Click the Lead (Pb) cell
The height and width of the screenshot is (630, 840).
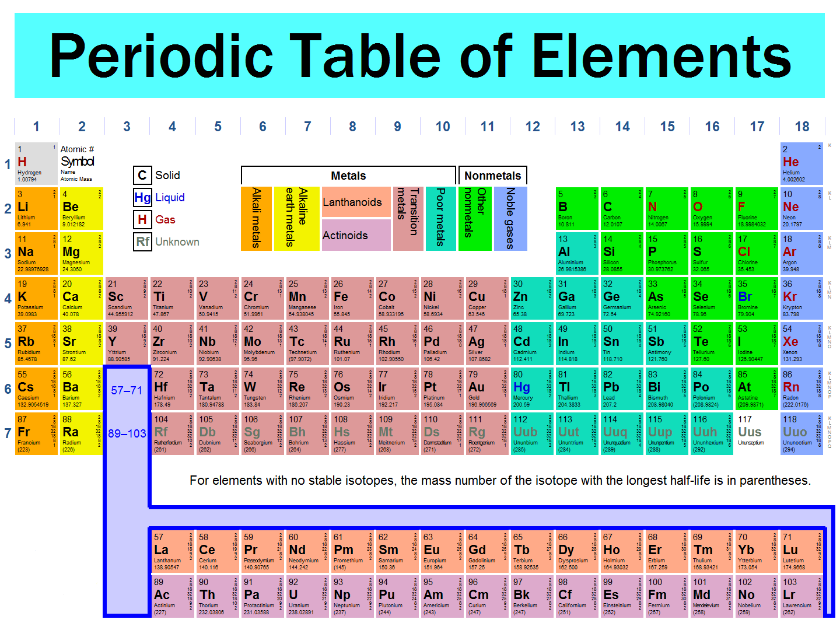point(622,388)
